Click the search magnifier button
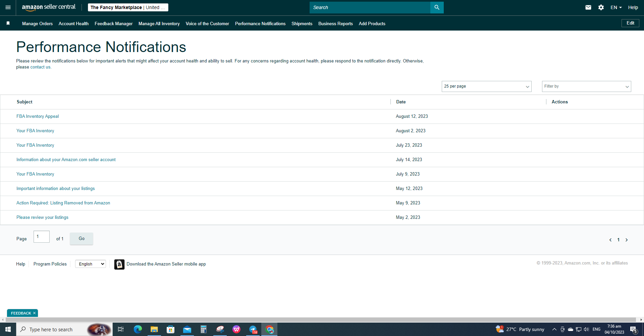The height and width of the screenshot is (336, 644). [x=437, y=7]
